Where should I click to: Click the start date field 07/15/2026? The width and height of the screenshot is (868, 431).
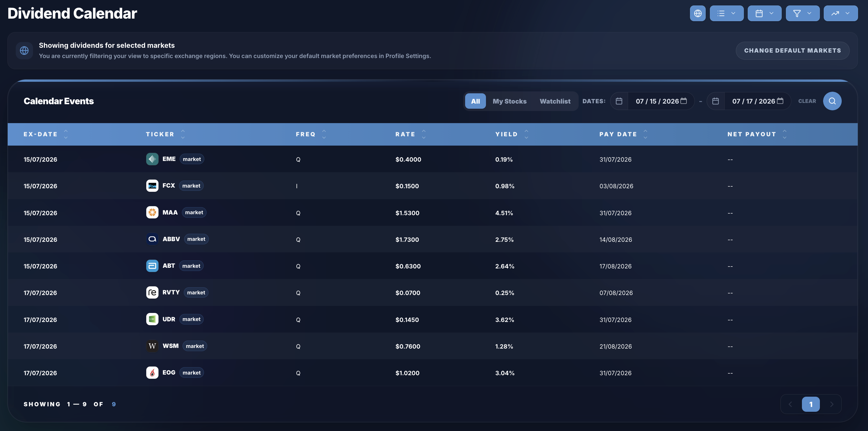pyautogui.click(x=657, y=101)
